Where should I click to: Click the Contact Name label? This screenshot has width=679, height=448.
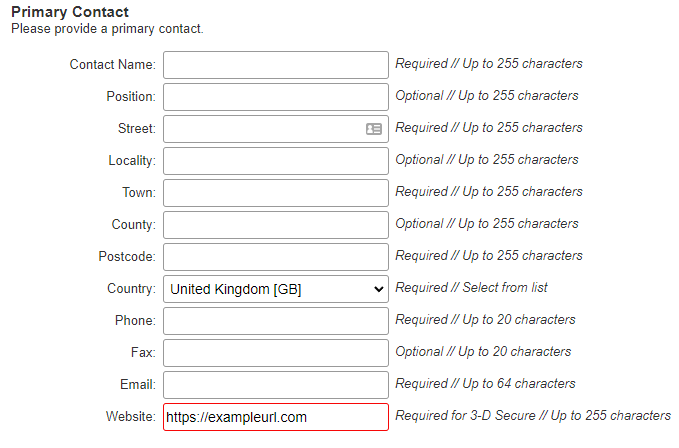coord(113,64)
